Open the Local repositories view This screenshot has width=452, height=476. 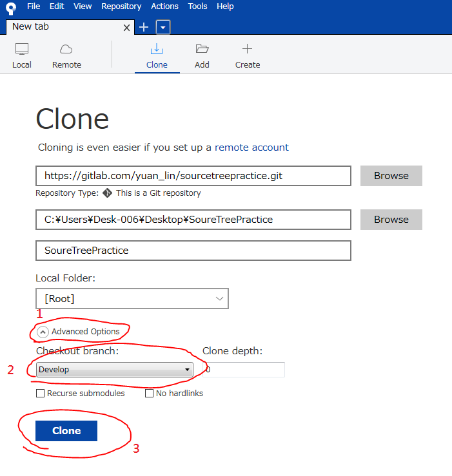[x=22, y=56]
